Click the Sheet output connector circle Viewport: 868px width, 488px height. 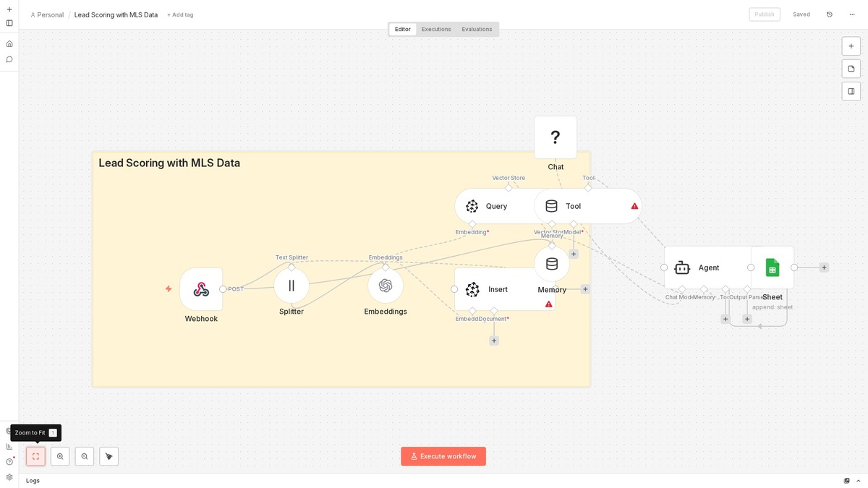(794, 267)
